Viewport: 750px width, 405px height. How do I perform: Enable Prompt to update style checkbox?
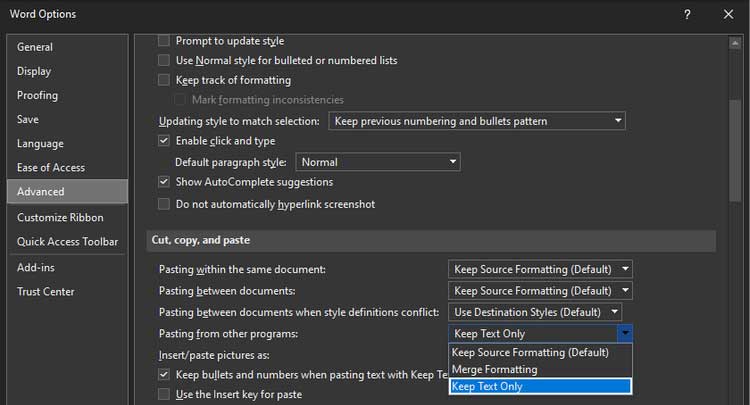[165, 41]
